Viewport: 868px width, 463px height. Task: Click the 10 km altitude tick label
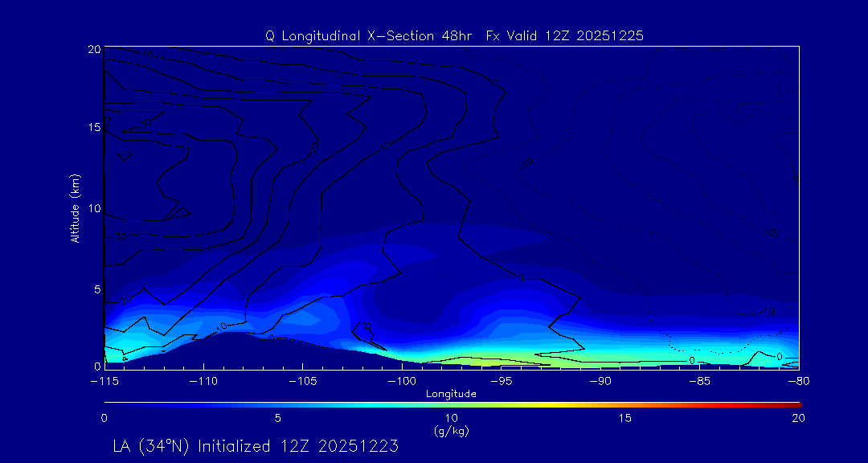point(92,208)
